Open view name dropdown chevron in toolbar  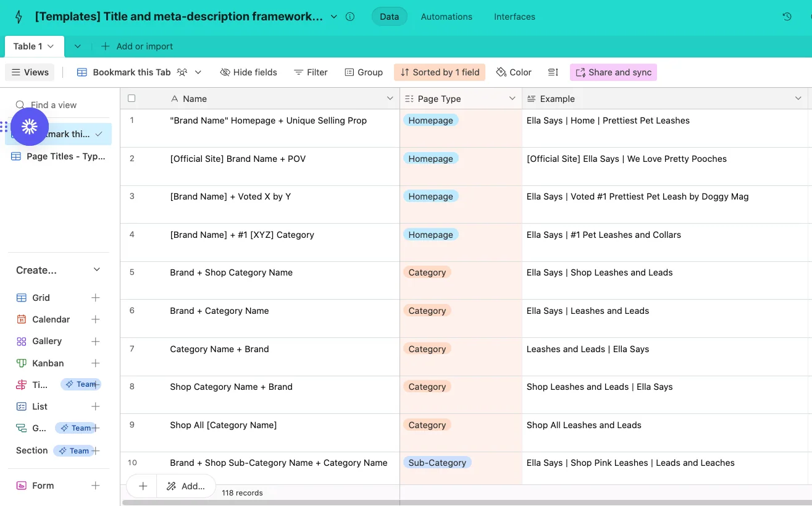click(x=198, y=72)
